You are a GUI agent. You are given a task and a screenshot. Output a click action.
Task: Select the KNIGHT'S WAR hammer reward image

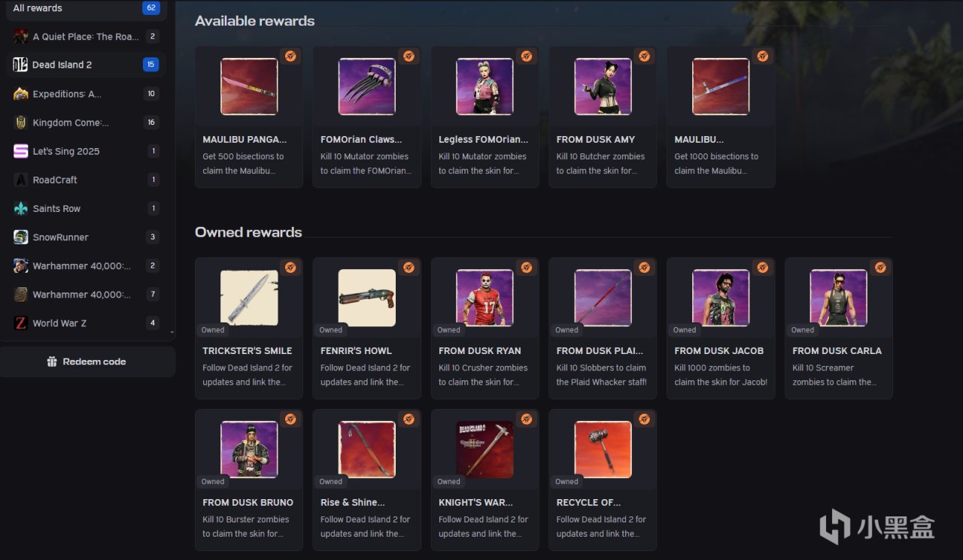485,450
